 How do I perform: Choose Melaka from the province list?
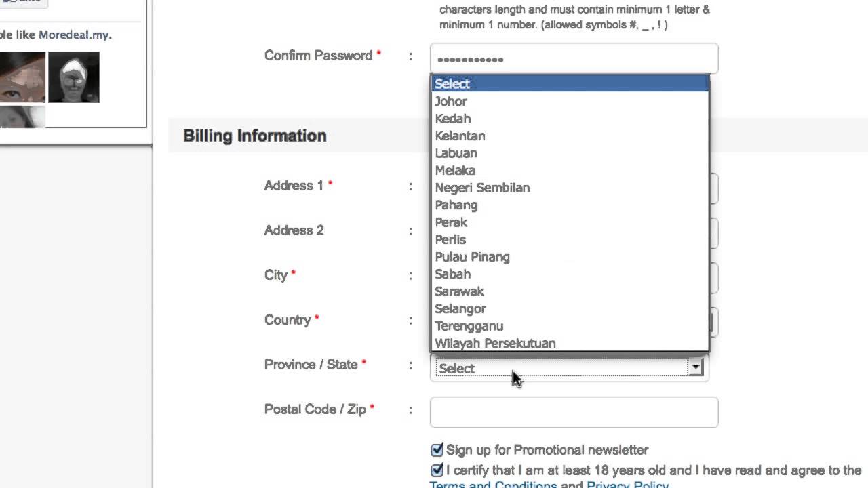[454, 171]
